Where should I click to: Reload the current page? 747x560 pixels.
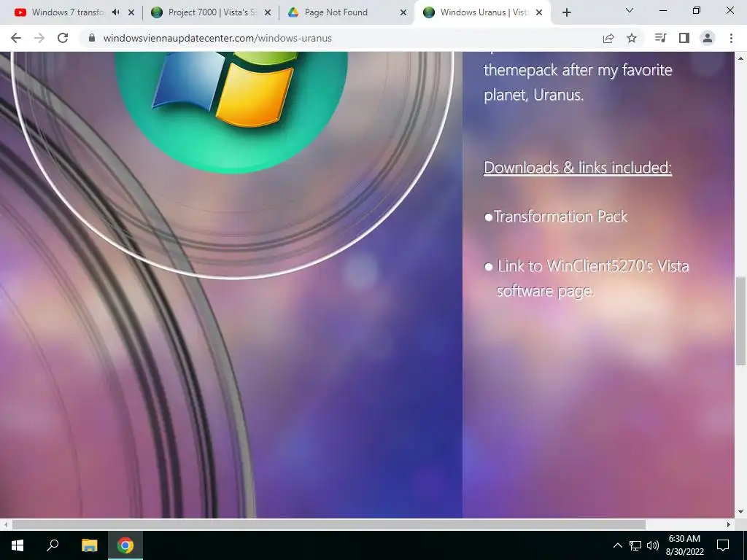coord(63,38)
